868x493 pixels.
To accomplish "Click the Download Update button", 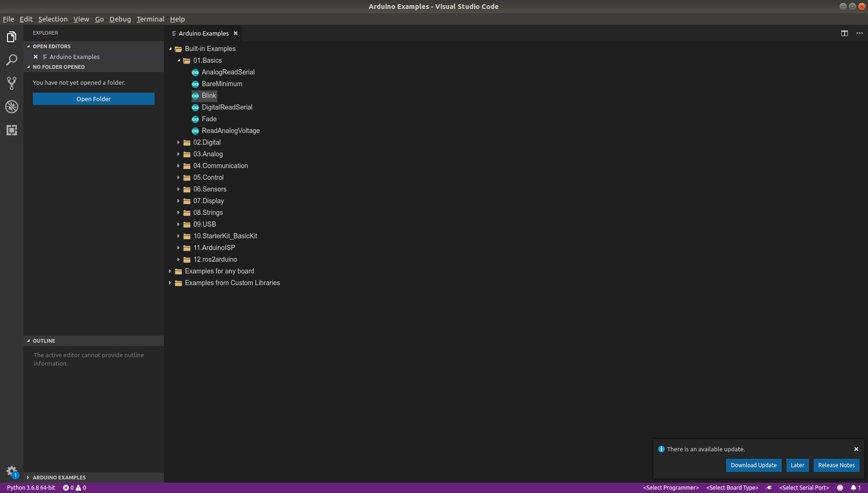I will [754, 465].
